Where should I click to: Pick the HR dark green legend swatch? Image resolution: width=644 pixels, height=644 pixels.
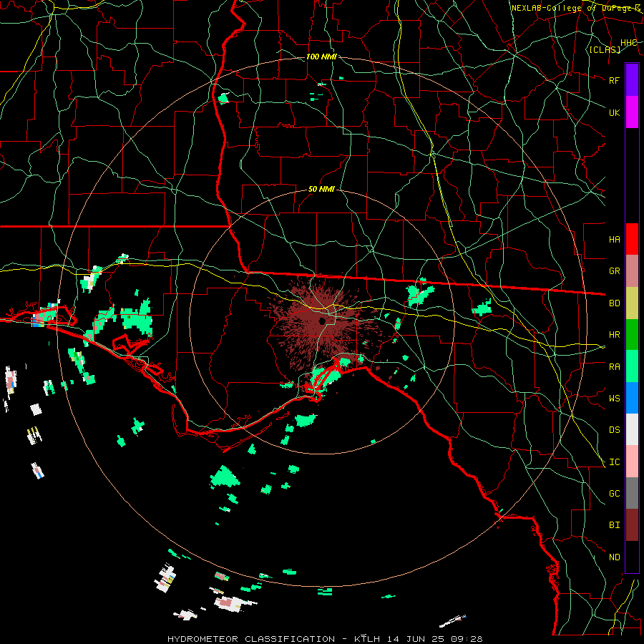tap(632, 335)
